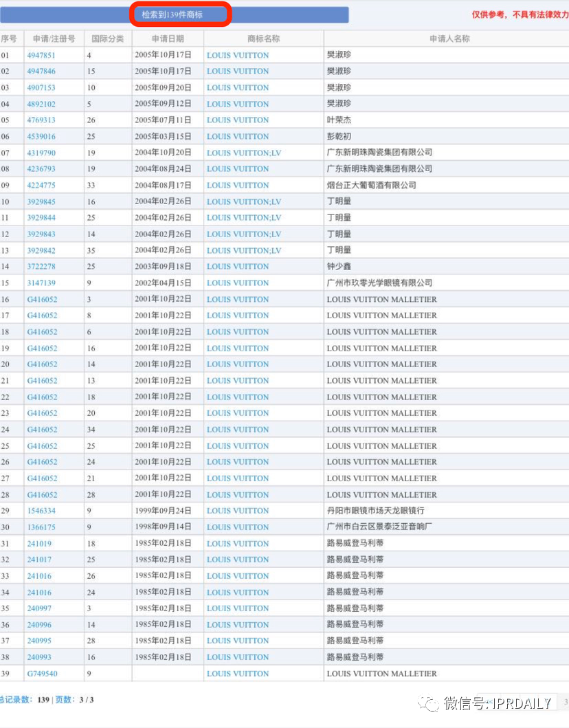The height and width of the screenshot is (728, 569).
Task: Open 241016 link in row 33
Action: (x=39, y=575)
